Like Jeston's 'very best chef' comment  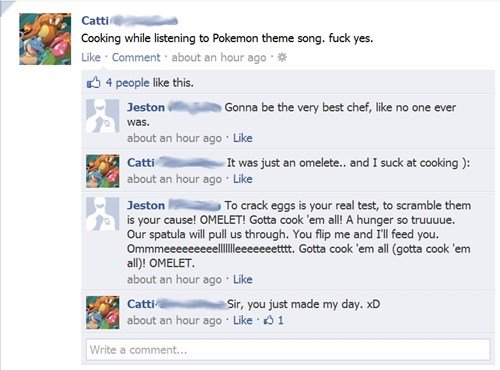click(x=243, y=138)
